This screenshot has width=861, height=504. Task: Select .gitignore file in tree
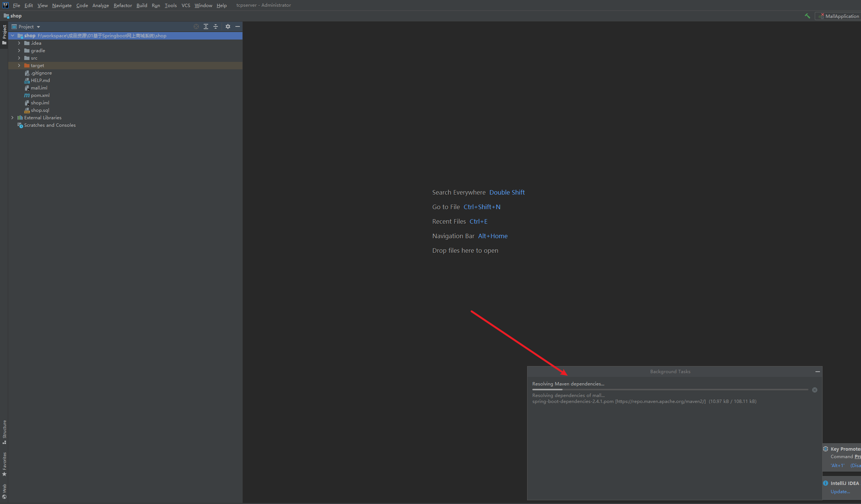41,73
